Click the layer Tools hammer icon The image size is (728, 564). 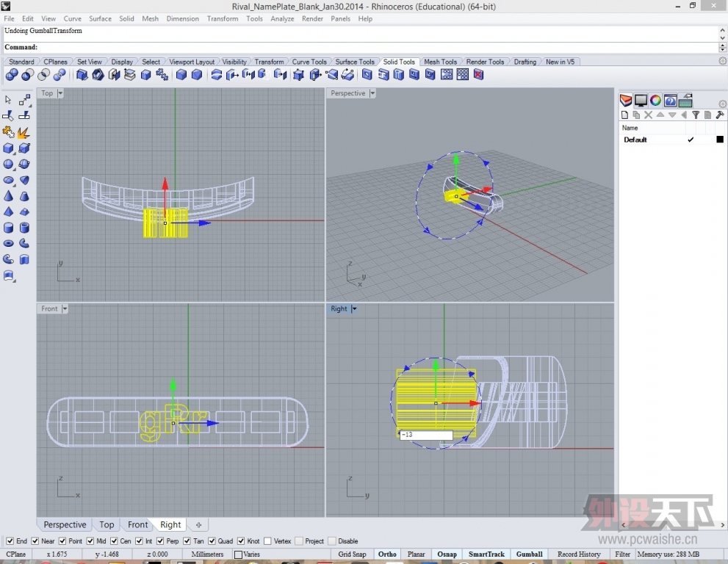(720, 115)
